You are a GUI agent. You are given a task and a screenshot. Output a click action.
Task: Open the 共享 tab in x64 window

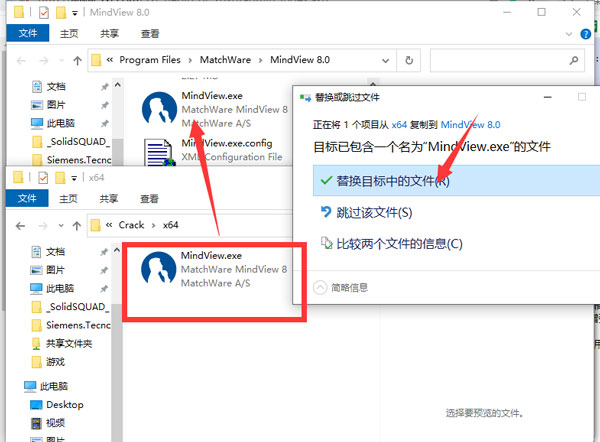[x=109, y=199]
